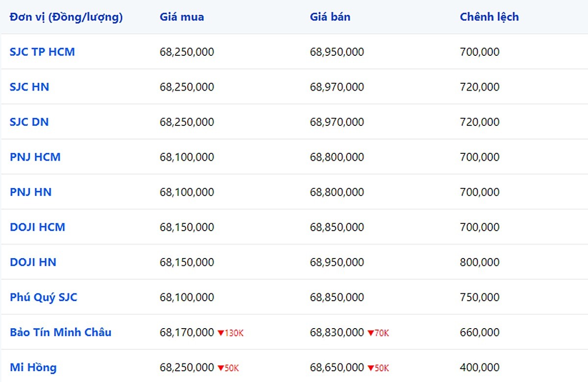Click the PNJ HN link
Image resolution: width=588 pixels, height=382 pixels.
pyautogui.click(x=30, y=192)
